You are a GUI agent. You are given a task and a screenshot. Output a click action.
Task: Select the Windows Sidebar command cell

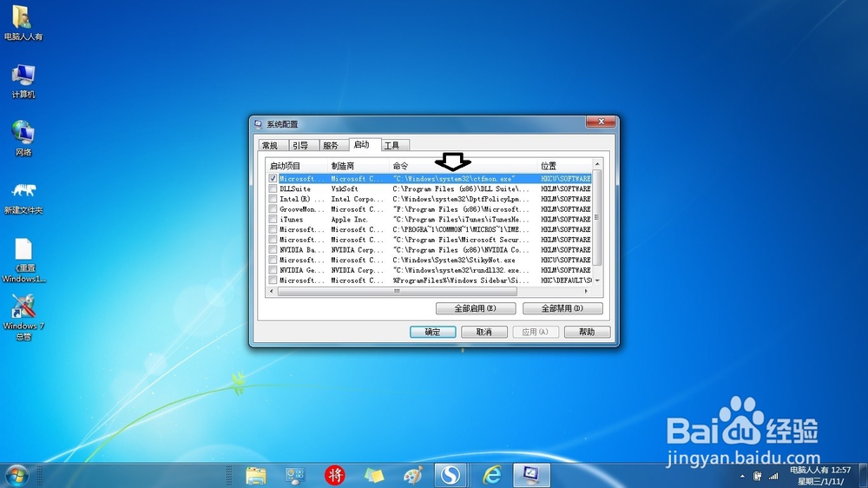(461, 280)
